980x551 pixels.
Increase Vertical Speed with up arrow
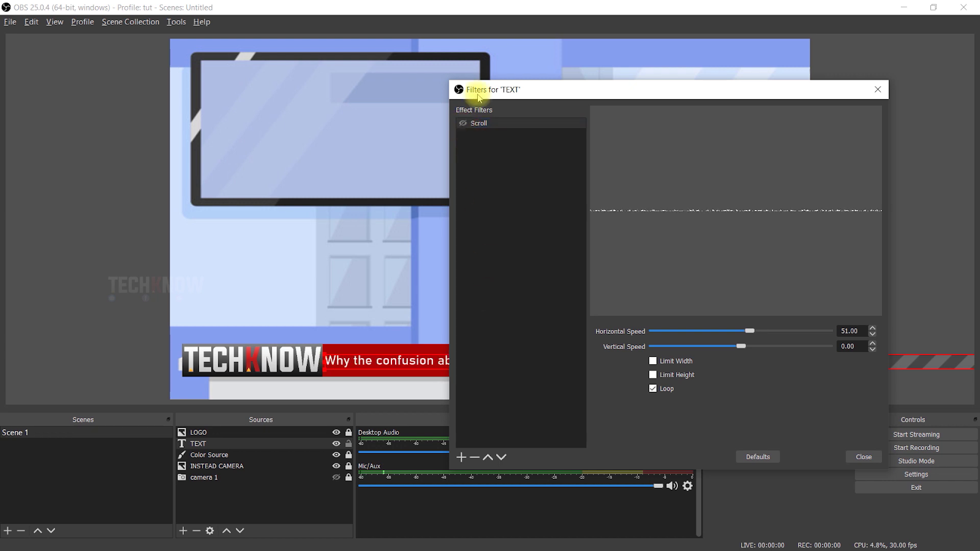872,343
